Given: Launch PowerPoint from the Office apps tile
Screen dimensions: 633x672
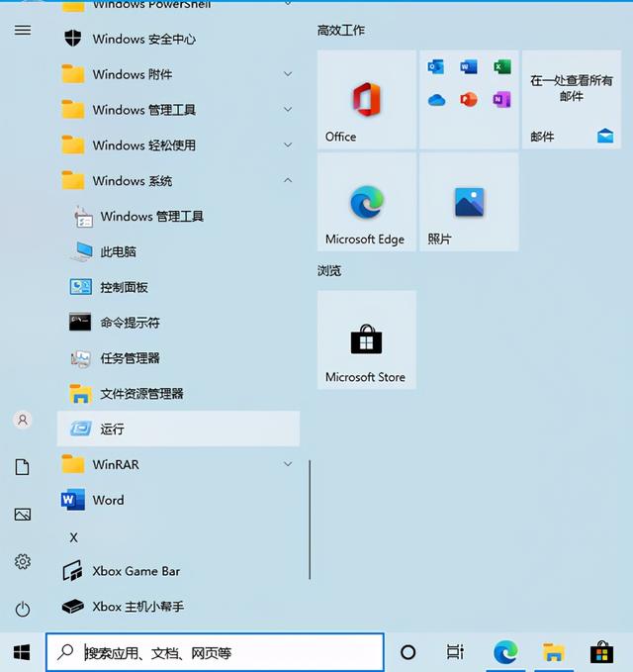Looking at the screenshot, I should pyautogui.click(x=469, y=100).
